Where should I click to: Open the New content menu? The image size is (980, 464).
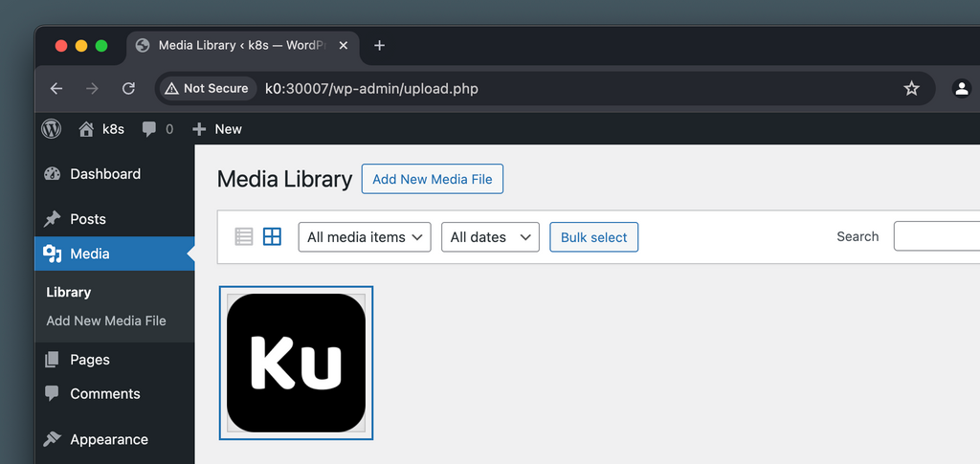coord(217,129)
